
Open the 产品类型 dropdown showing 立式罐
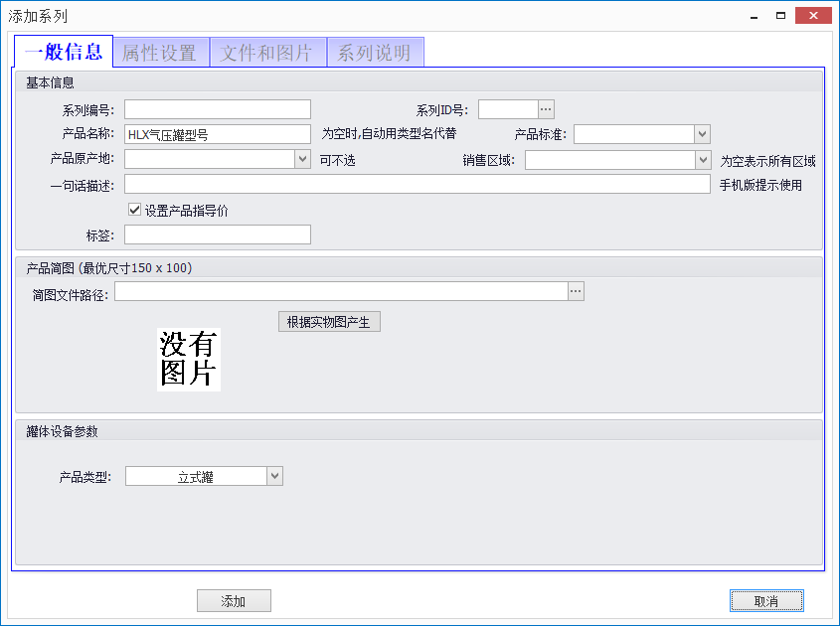point(272,475)
